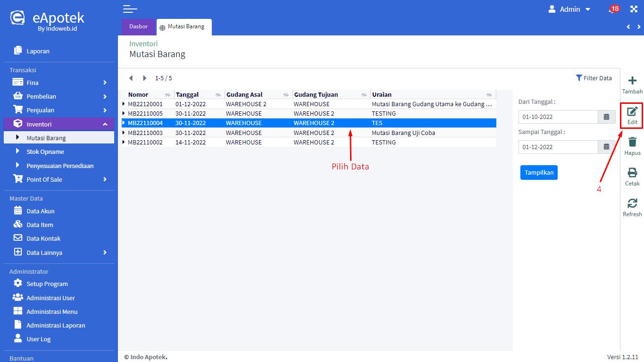Open the notification bell with 18 badge

click(612, 9)
